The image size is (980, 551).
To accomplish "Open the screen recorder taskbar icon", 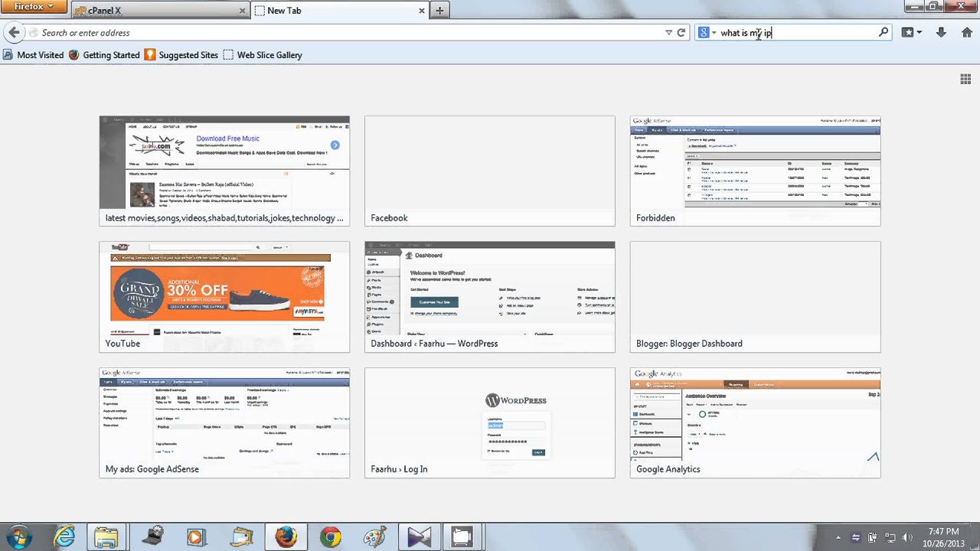I will click(462, 537).
